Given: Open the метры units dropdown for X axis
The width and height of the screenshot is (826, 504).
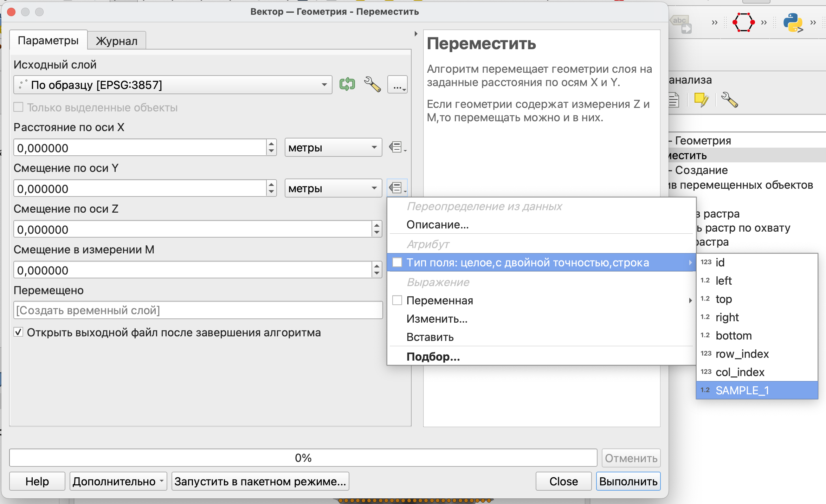Looking at the screenshot, I should 333,148.
